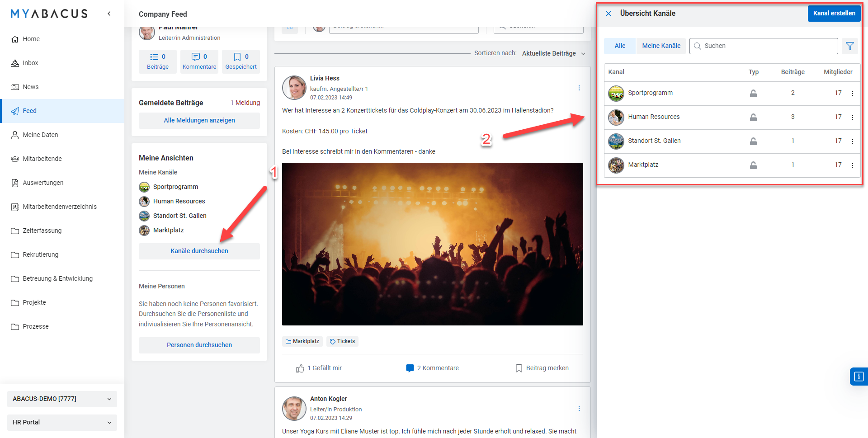The width and height of the screenshot is (868, 438).
Task: Sort by the Beiträge column header
Action: point(793,72)
